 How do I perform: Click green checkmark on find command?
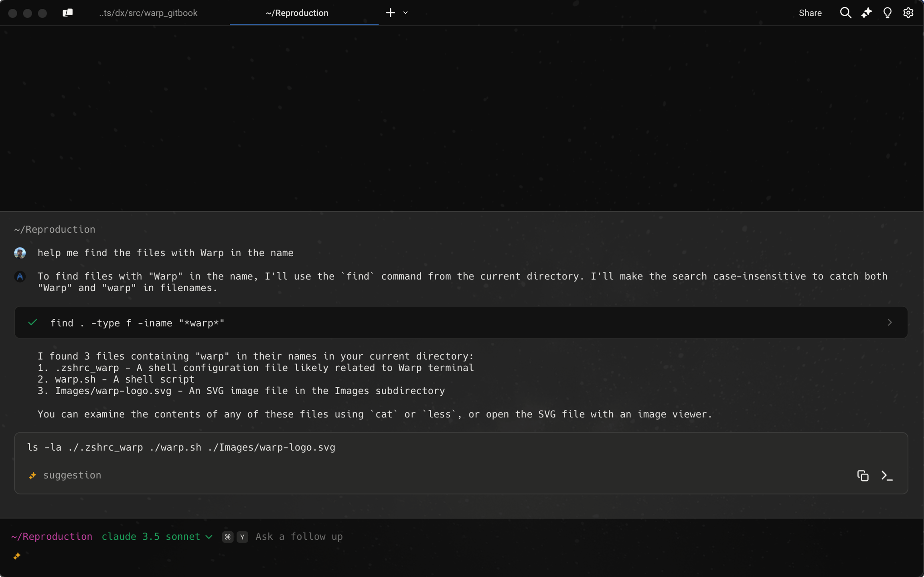[x=33, y=322]
